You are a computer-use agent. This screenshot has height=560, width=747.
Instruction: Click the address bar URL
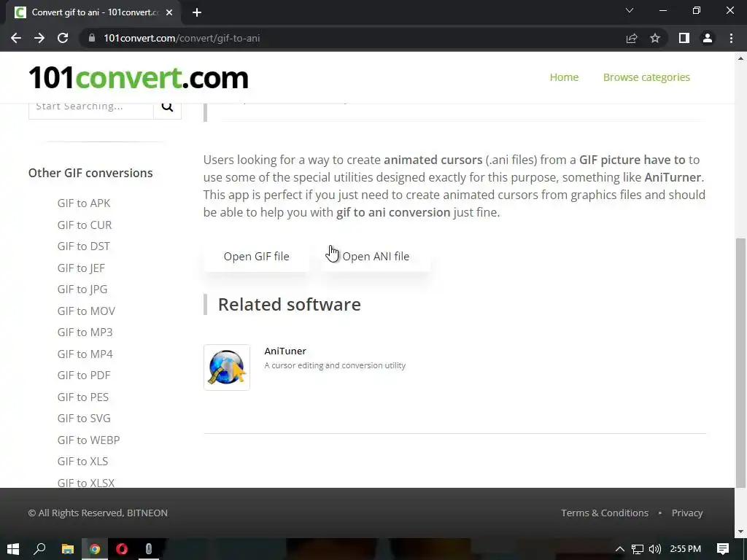coord(182,38)
